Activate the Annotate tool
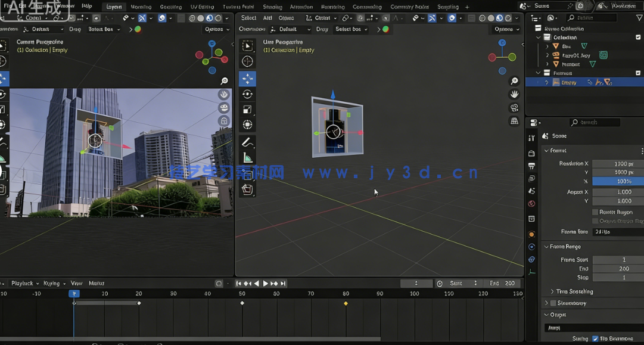 click(x=247, y=141)
